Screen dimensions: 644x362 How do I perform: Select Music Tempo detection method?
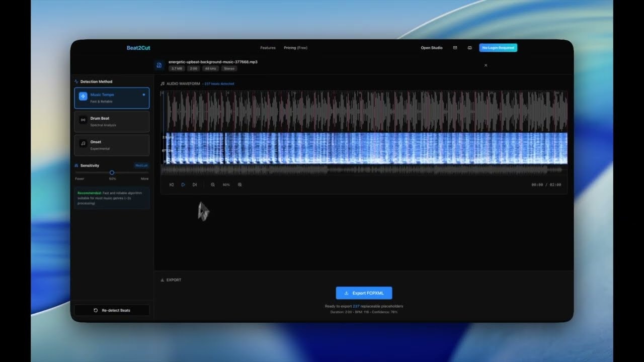click(x=112, y=98)
